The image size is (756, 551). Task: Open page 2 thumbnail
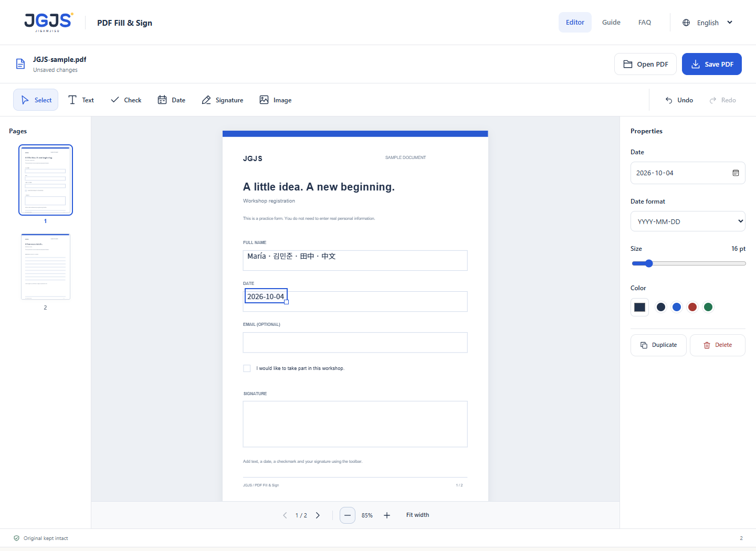[46, 267]
